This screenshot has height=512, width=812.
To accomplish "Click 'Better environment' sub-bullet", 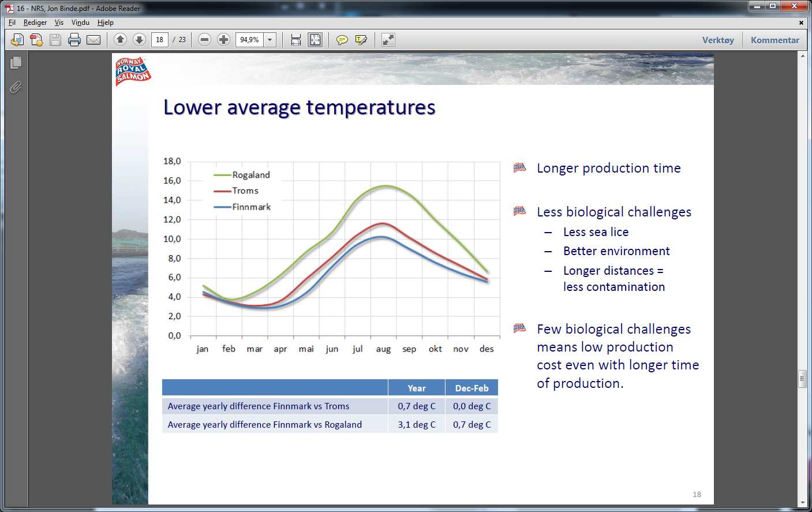I will [x=616, y=251].
